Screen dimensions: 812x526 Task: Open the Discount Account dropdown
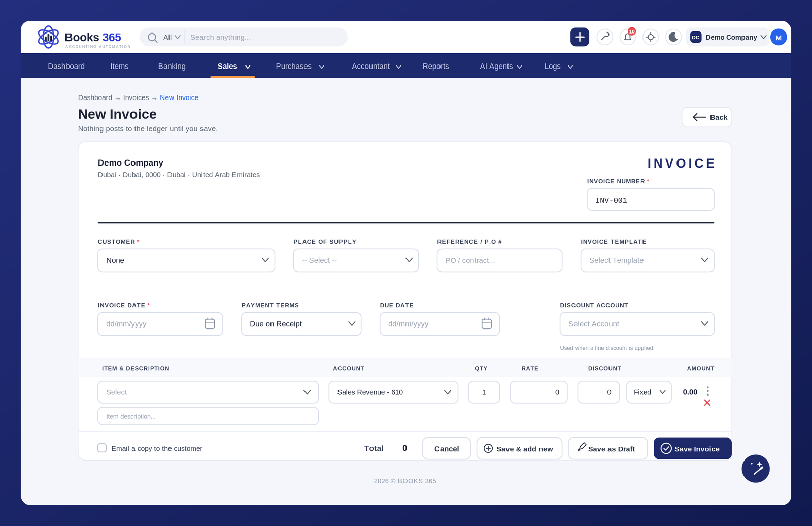click(x=637, y=324)
